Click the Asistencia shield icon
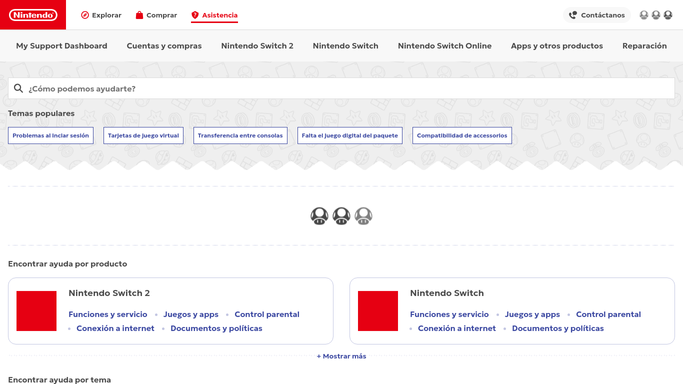The width and height of the screenshot is (683, 384). click(195, 15)
